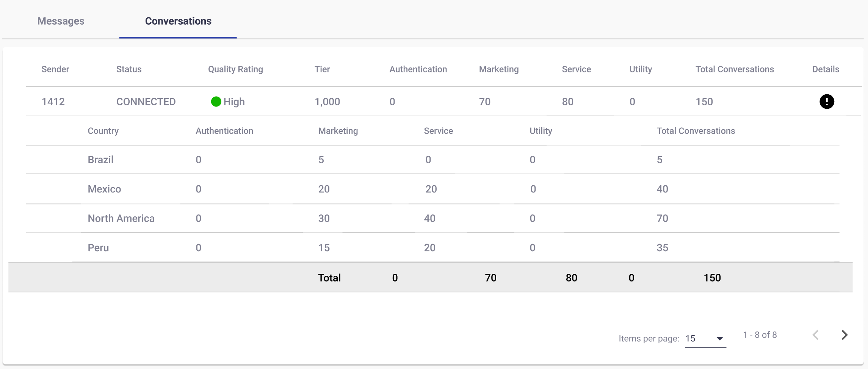Click the Quality Rating column header

pyautogui.click(x=235, y=69)
